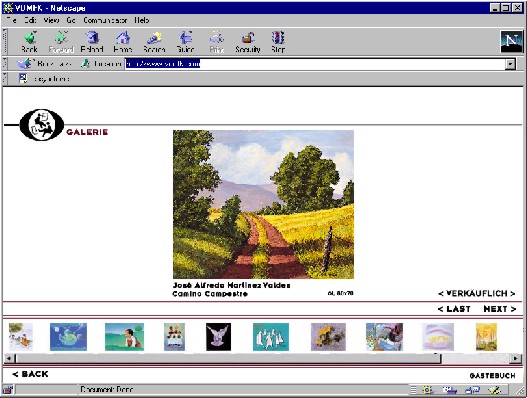This screenshot has width=527, height=398.
Task: Select the white dove on black thumbnail
Action: coord(218,337)
